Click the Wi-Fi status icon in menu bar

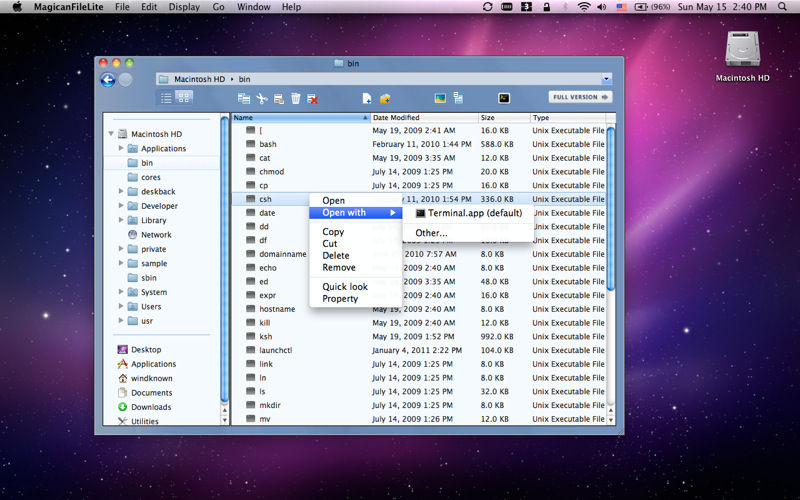coord(584,7)
